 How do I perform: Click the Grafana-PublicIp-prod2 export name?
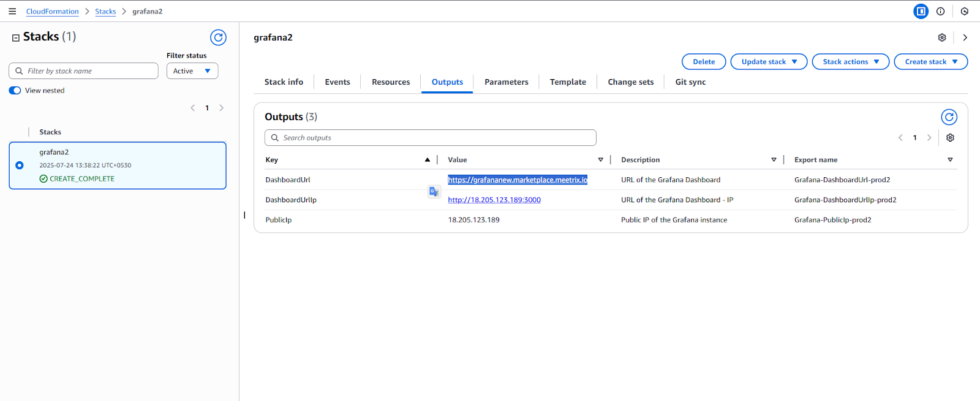(x=832, y=220)
